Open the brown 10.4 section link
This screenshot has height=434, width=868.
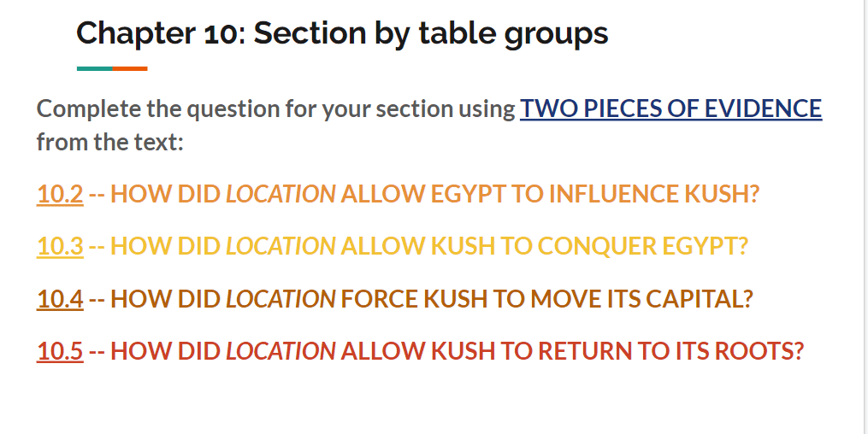coord(60,298)
